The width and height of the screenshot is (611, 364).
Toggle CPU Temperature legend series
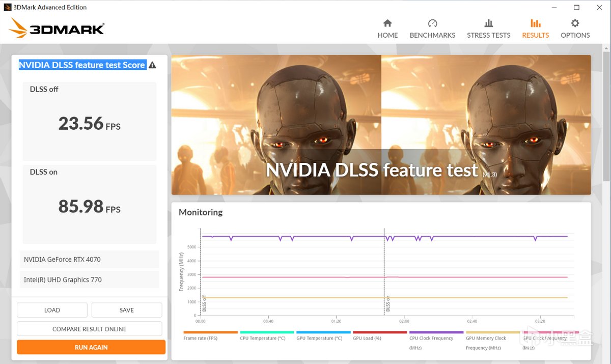(x=267, y=335)
